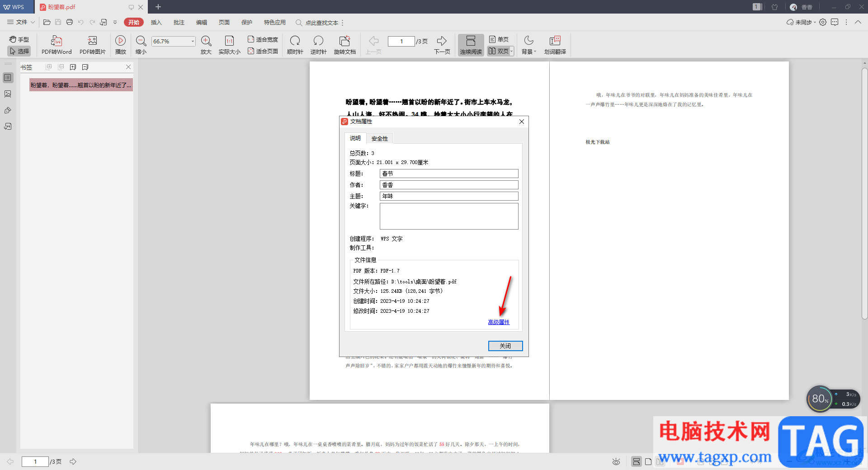868x470 pixels.
Task: Open the 文件 menu
Action: 17,22
